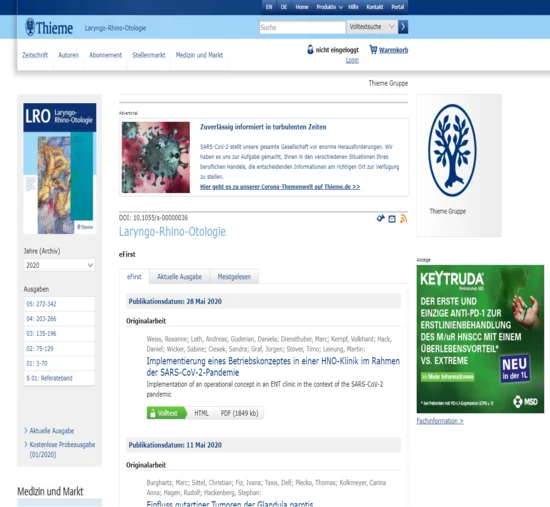This screenshot has height=507, width=550.
Task: Submit search with the arrow button
Action: [403, 27]
